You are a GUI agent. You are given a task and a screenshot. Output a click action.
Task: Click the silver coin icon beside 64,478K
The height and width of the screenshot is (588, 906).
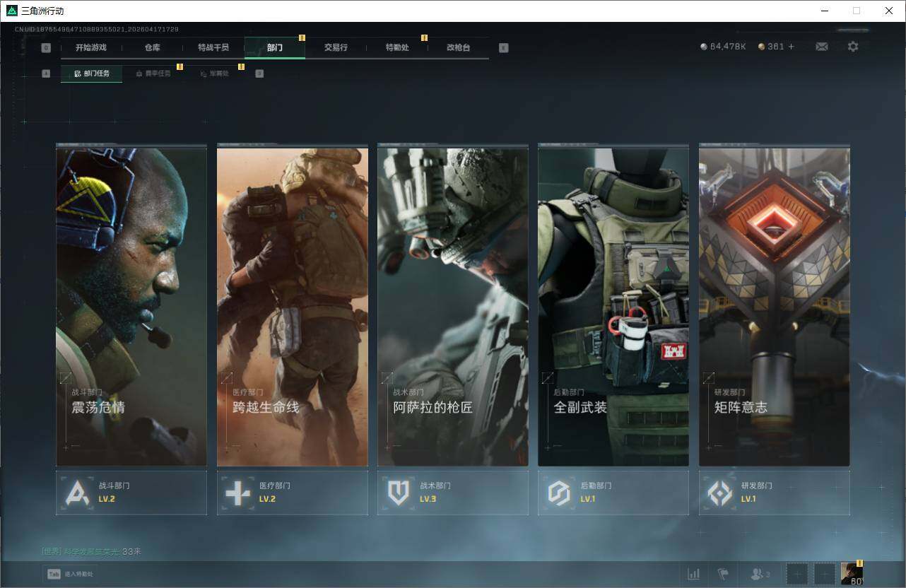click(x=703, y=47)
